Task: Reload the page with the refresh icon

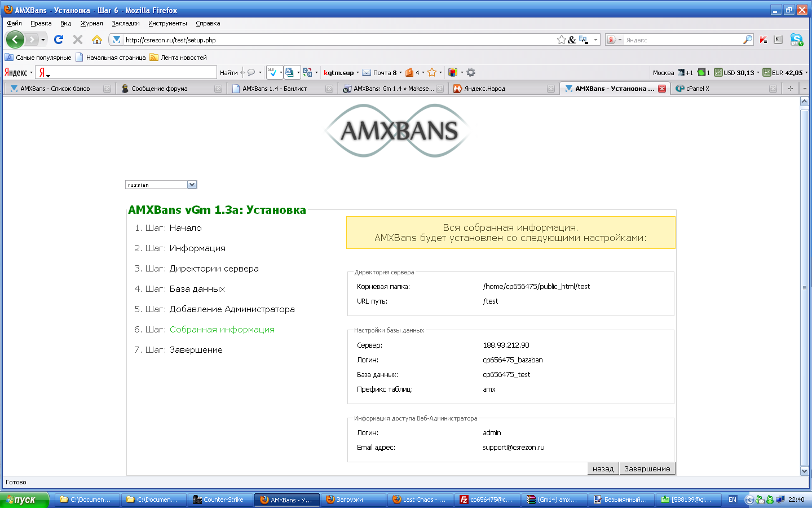Action: click(x=59, y=40)
